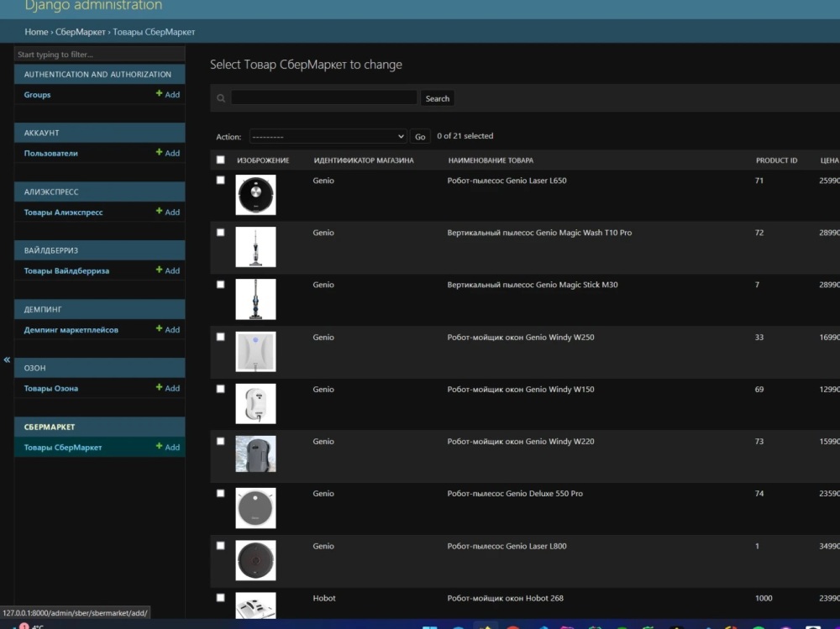Open the Hobot 268 product thumbnail
This screenshot has height=629, width=840.
coord(255,605)
